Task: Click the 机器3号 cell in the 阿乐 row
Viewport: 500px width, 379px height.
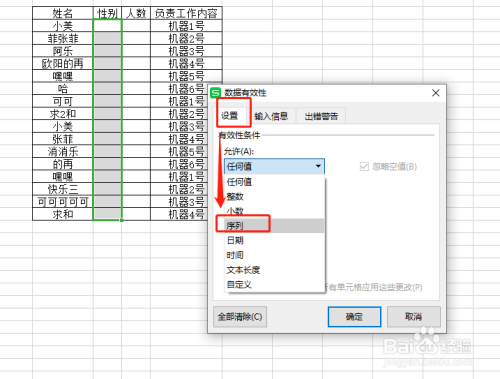Action: point(186,51)
